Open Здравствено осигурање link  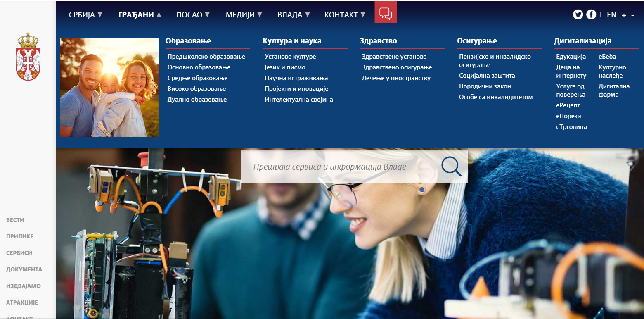(x=397, y=67)
